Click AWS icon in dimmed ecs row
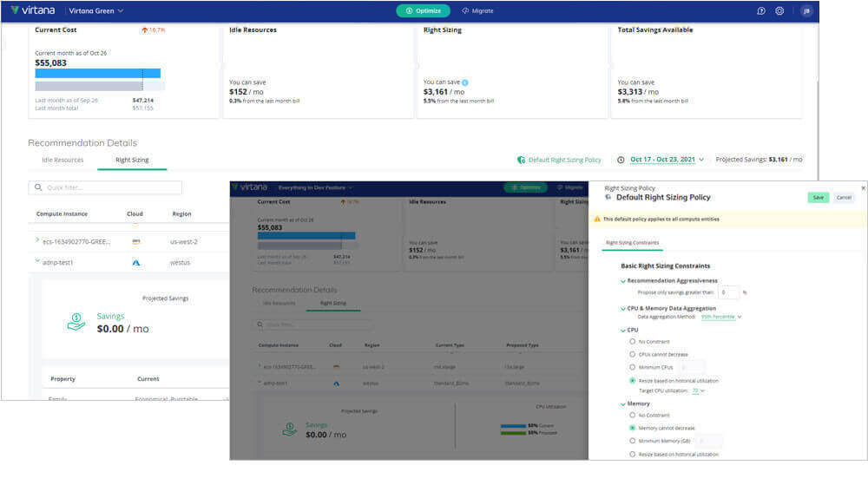Viewport: 868px width, 485px height. pyautogui.click(x=336, y=367)
